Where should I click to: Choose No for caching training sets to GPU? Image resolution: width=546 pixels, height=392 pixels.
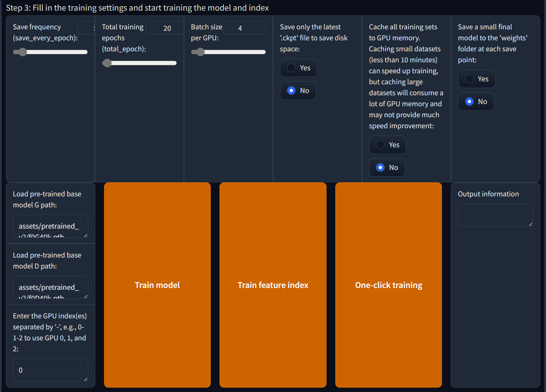click(x=380, y=167)
